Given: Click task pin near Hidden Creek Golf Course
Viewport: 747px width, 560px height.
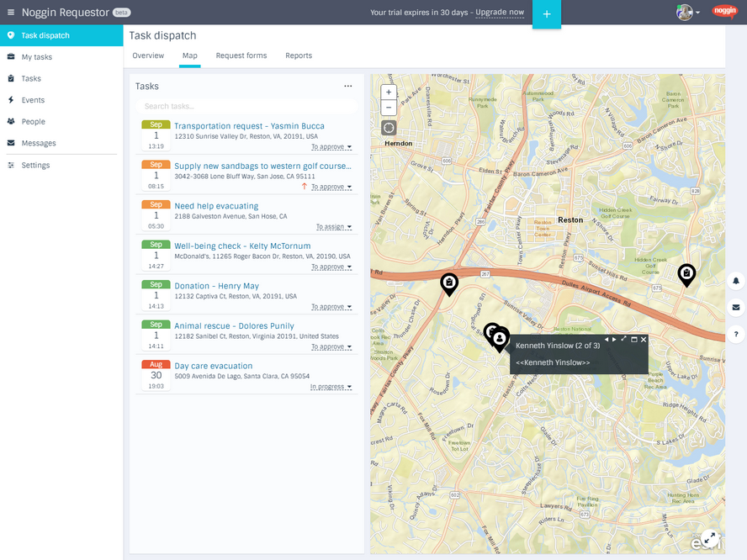Looking at the screenshot, I should point(686,274).
